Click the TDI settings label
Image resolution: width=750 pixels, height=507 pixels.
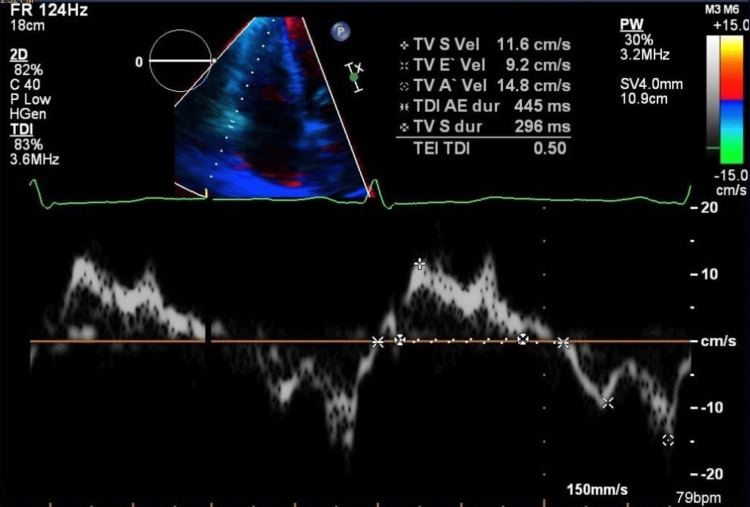22,129
